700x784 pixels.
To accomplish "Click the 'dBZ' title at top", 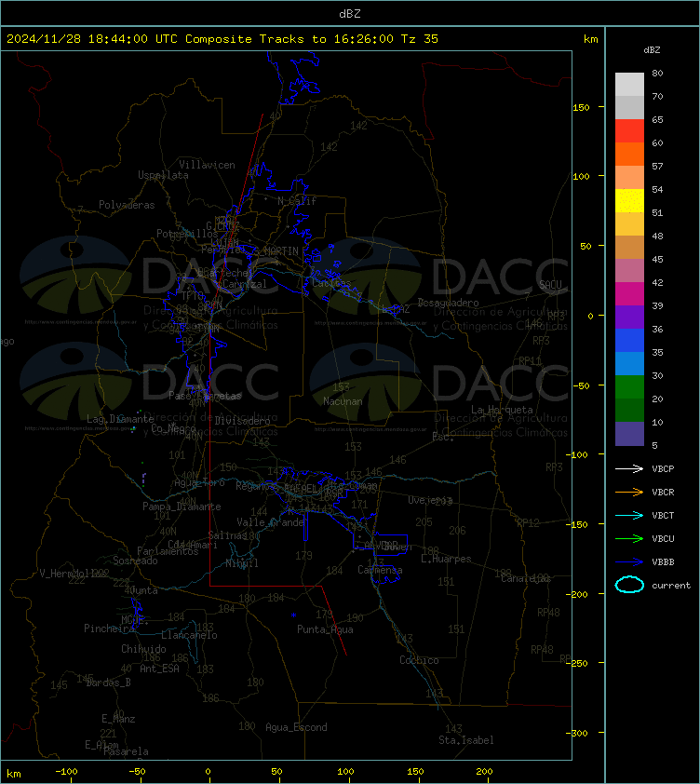I will 349,13.
